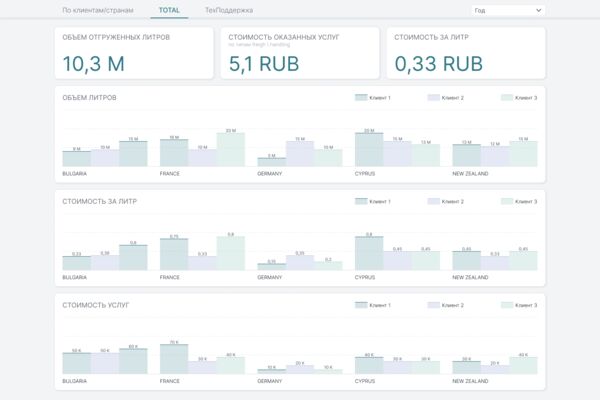
Task: Click the 5,1 RUB services cost value
Action: [264, 64]
